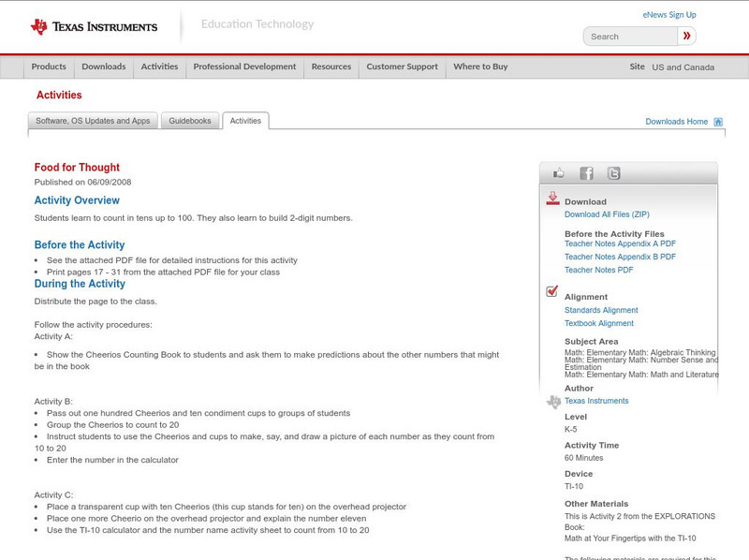Click the TI icon beside Author

(553, 402)
